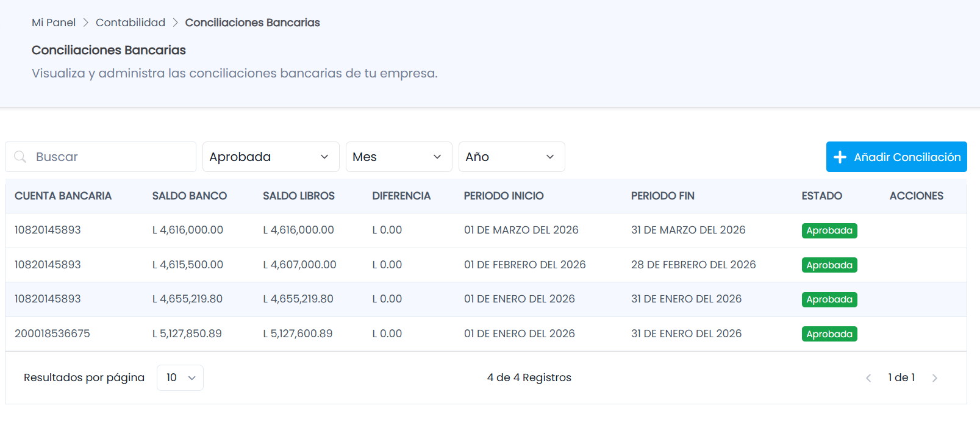Click Añadir Conciliación button
980x422 pixels.
[896, 157]
